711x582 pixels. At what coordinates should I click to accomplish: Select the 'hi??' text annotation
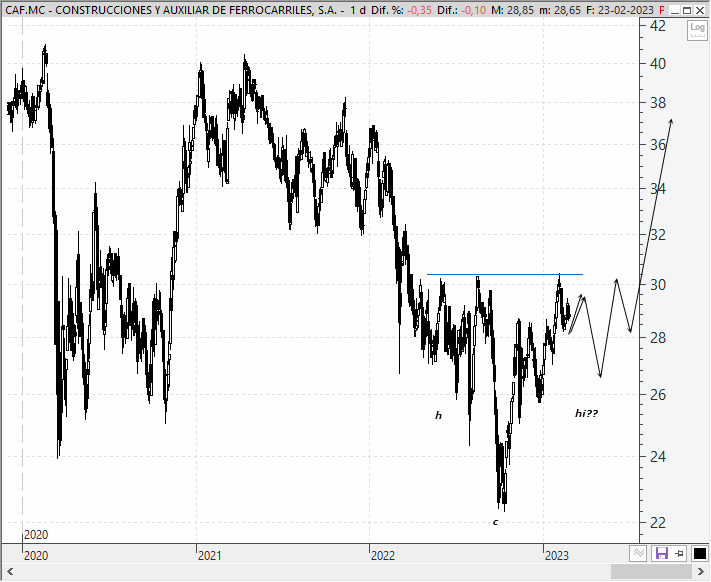pos(586,413)
